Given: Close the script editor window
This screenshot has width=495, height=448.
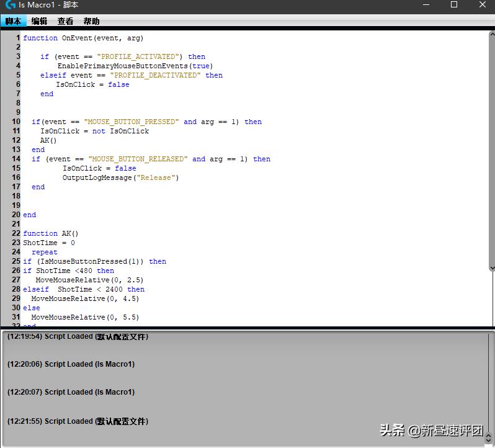Looking at the screenshot, I should coord(483,5).
